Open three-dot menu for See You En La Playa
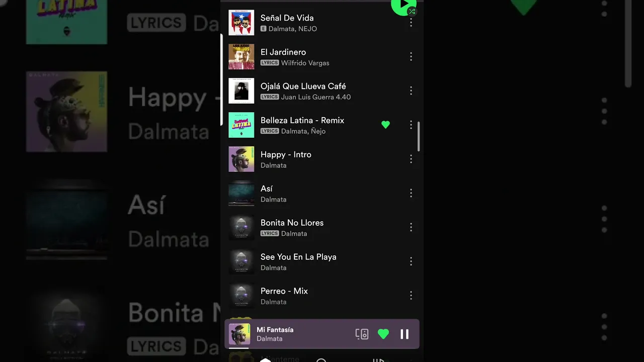The image size is (644, 362). pos(411,261)
